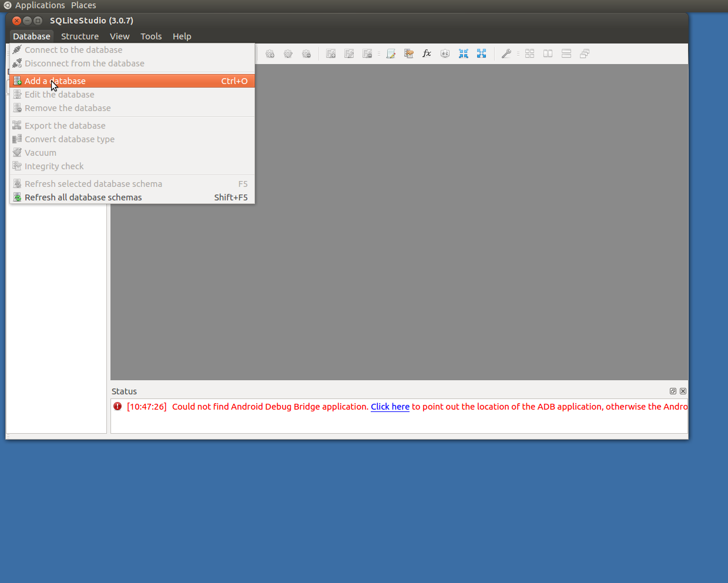Image resolution: width=728 pixels, height=583 pixels.
Task: Click the tile windows grid icon
Action: point(530,53)
